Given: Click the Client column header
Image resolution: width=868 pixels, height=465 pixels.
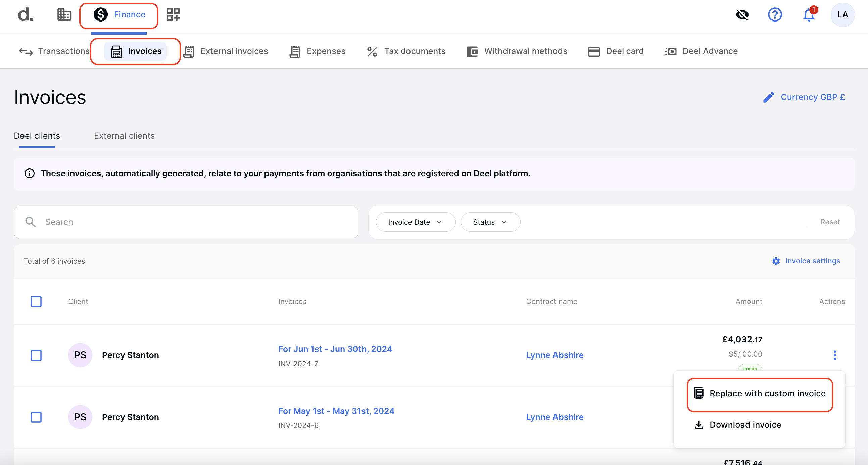Looking at the screenshot, I should pos(78,301).
